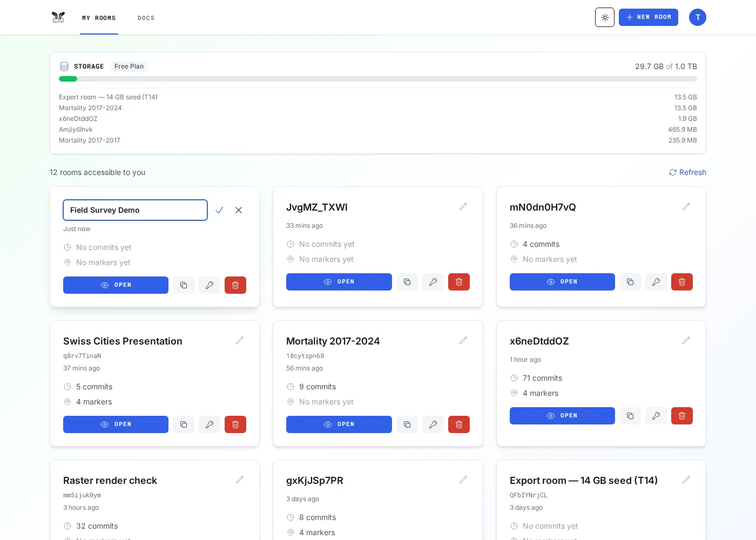Click '5 commits' on Swiss Cities Presentation

pos(94,387)
